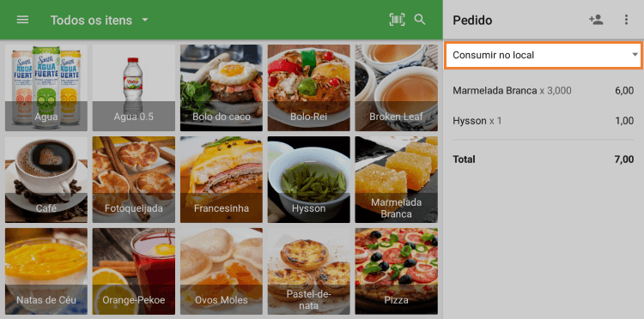Screen dimensions: 644x319
Task: Add Agua to the order
Action: tap(46, 87)
